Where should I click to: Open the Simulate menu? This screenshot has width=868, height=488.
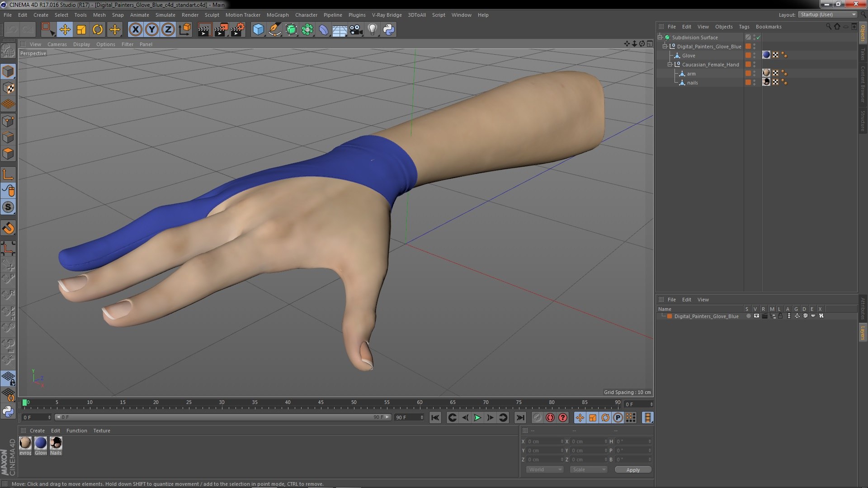point(165,15)
